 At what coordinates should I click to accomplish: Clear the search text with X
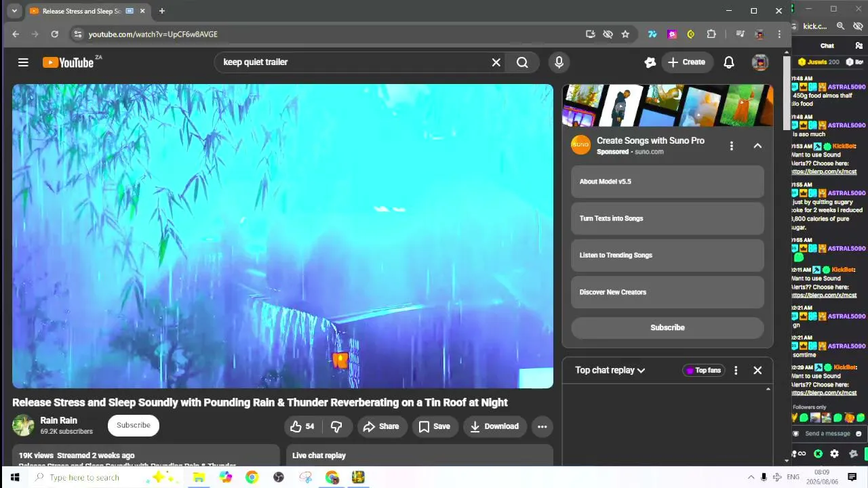tap(496, 62)
